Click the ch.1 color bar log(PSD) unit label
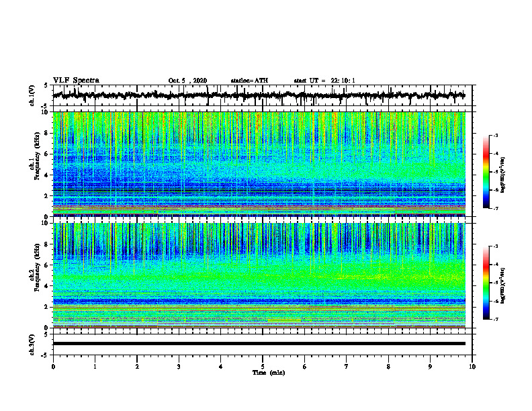Viewport: 532px width, 411px height. pyautogui.click(x=503, y=175)
